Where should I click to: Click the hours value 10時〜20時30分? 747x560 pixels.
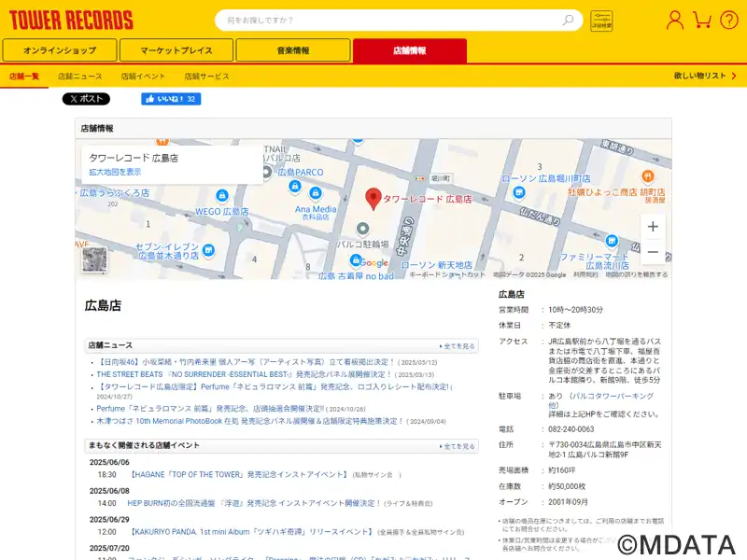click(575, 310)
